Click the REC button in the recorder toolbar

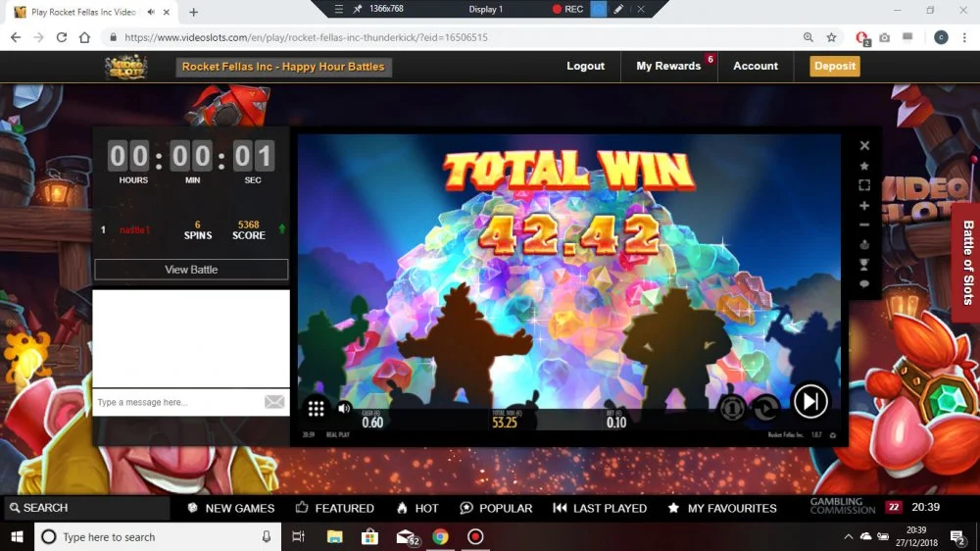567,9
